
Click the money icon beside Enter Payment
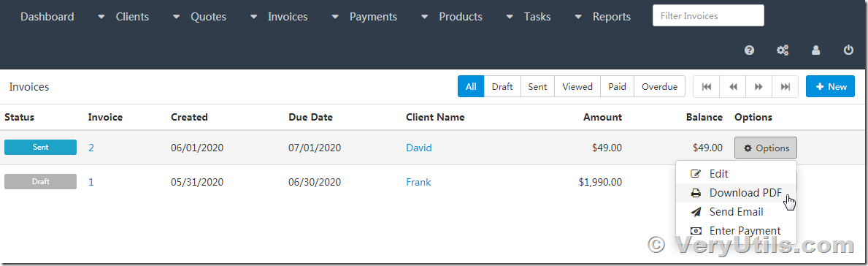click(x=696, y=230)
